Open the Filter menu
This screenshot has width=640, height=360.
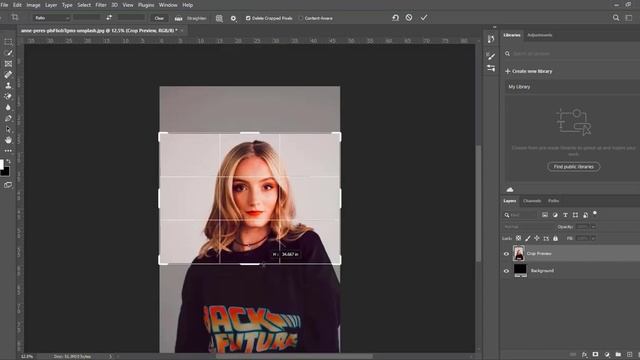[x=101, y=5]
